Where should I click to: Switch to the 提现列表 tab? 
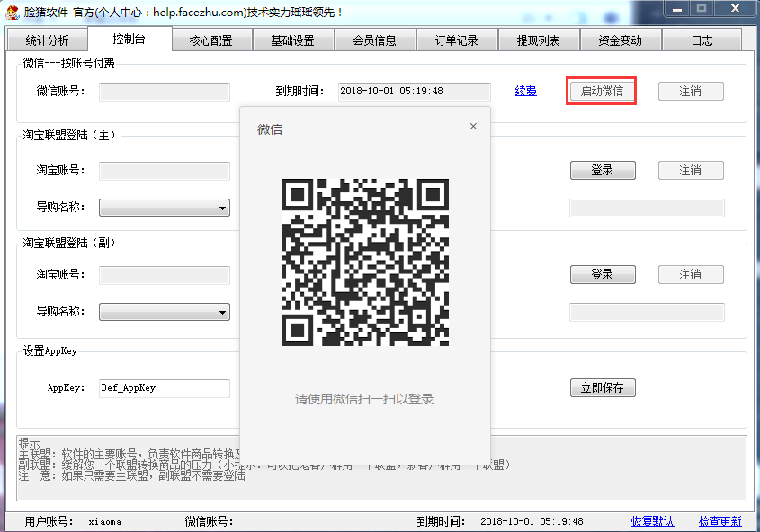coord(539,40)
